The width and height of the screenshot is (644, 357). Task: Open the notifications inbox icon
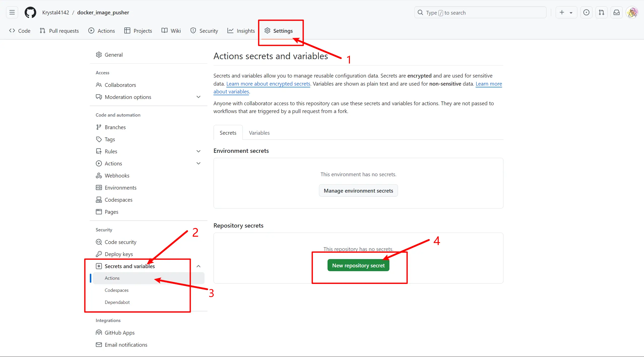pos(617,13)
